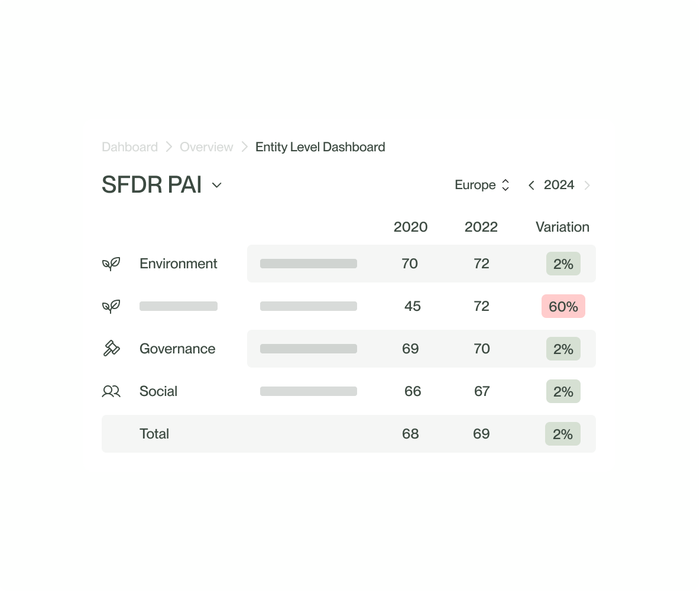
Task: Click the Total row label
Action: coord(154,434)
